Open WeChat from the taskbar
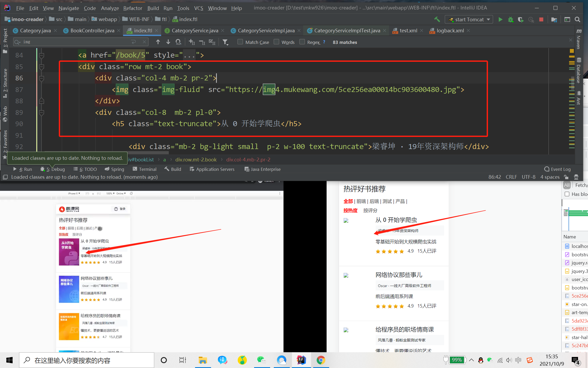This screenshot has height=368, width=588. 262,360
